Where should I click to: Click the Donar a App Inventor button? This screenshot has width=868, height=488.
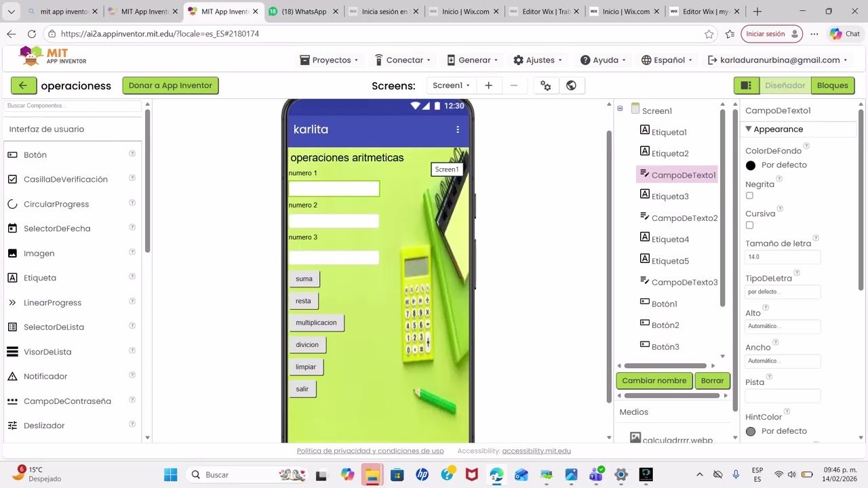coord(170,85)
